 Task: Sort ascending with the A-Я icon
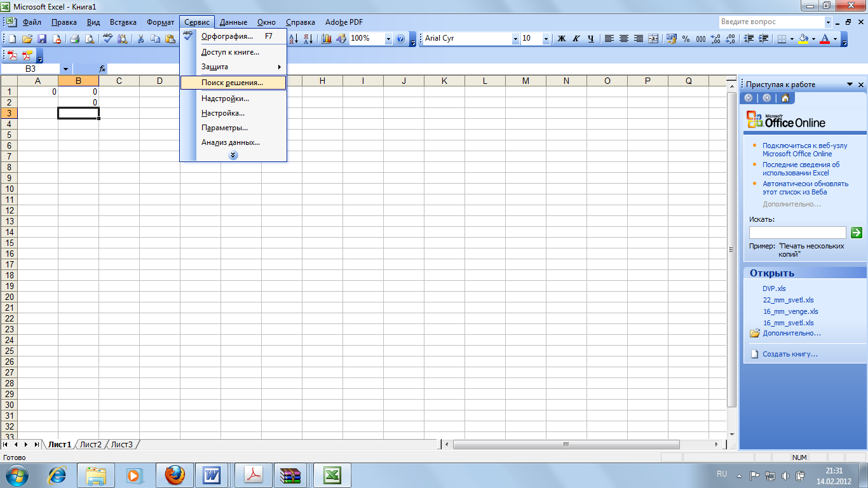click(x=294, y=39)
